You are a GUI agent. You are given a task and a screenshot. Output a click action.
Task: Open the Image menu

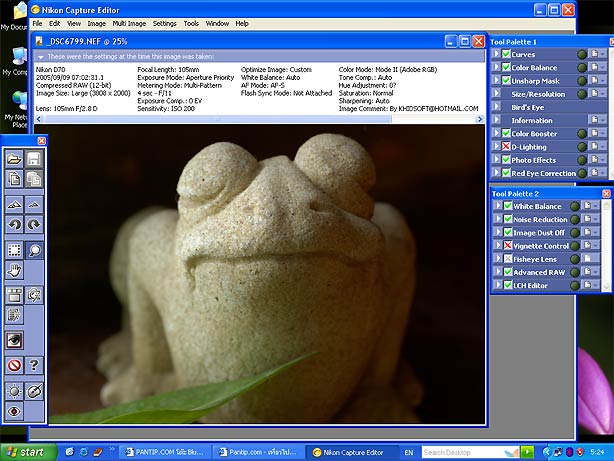tap(96, 24)
